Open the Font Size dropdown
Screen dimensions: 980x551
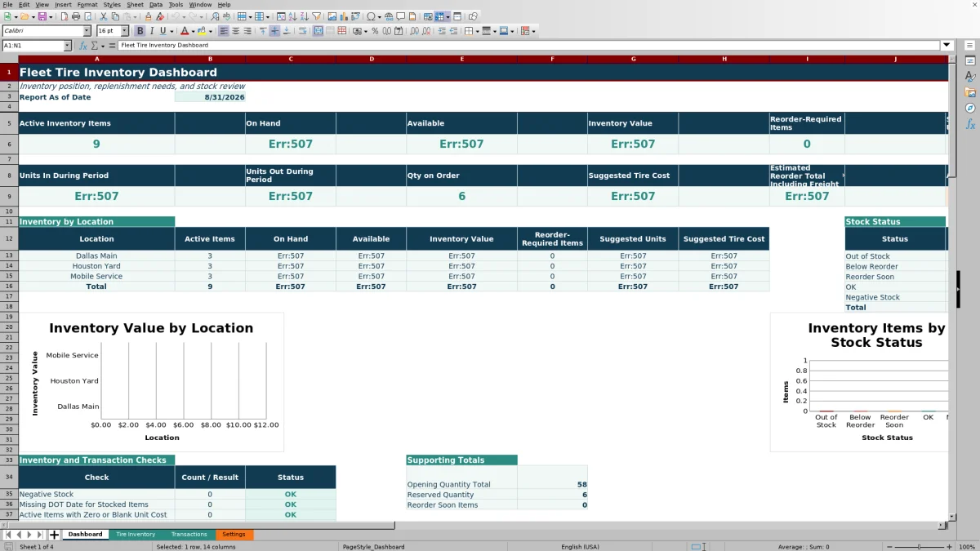pyautogui.click(x=124, y=31)
